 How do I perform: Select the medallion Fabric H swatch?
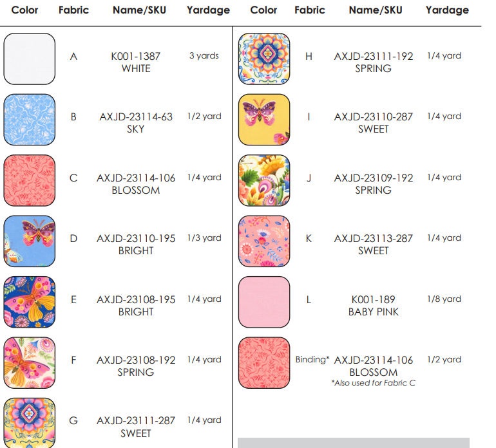point(264,59)
